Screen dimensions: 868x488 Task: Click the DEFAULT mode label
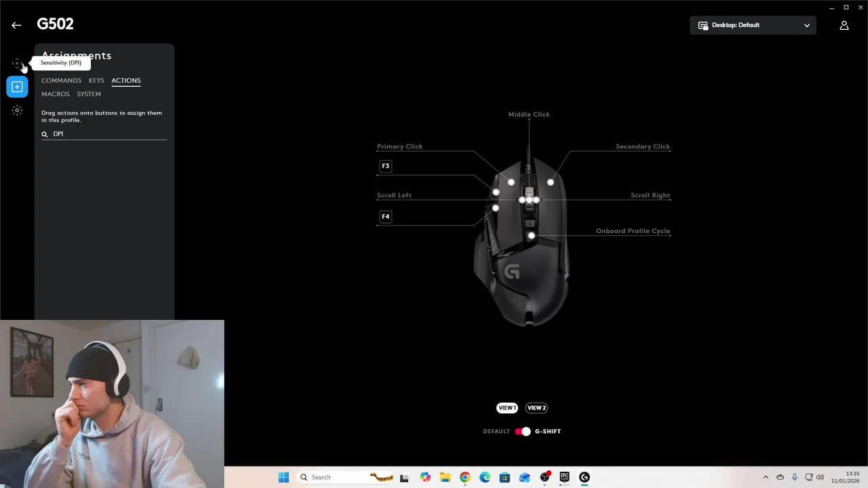pyautogui.click(x=496, y=432)
